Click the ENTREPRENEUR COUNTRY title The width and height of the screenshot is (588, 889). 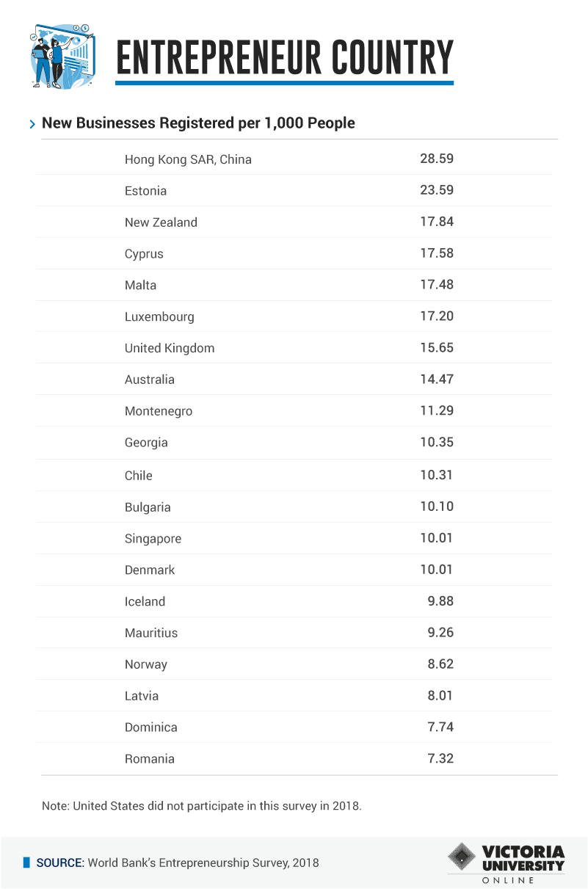285,57
